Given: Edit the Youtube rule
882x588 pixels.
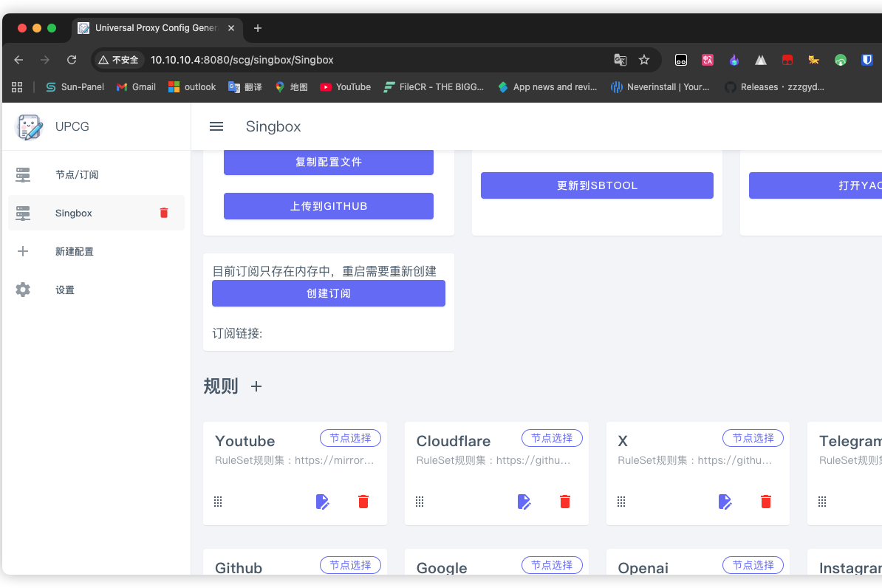Looking at the screenshot, I should [x=322, y=502].
